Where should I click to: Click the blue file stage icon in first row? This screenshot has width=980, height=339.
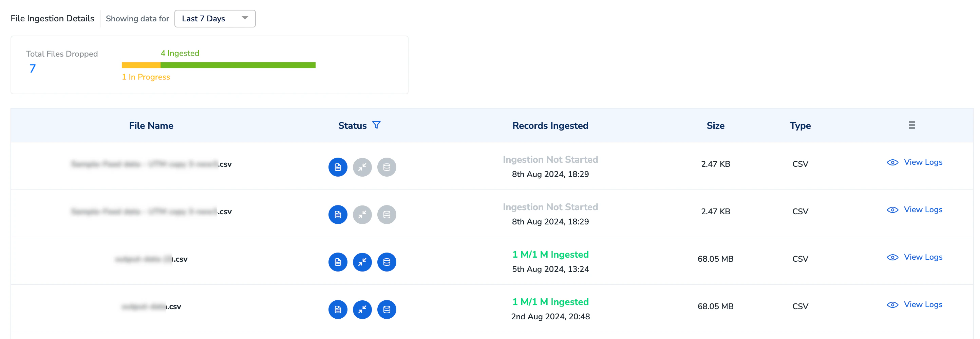pyautogui.click(x=338, y=167)
